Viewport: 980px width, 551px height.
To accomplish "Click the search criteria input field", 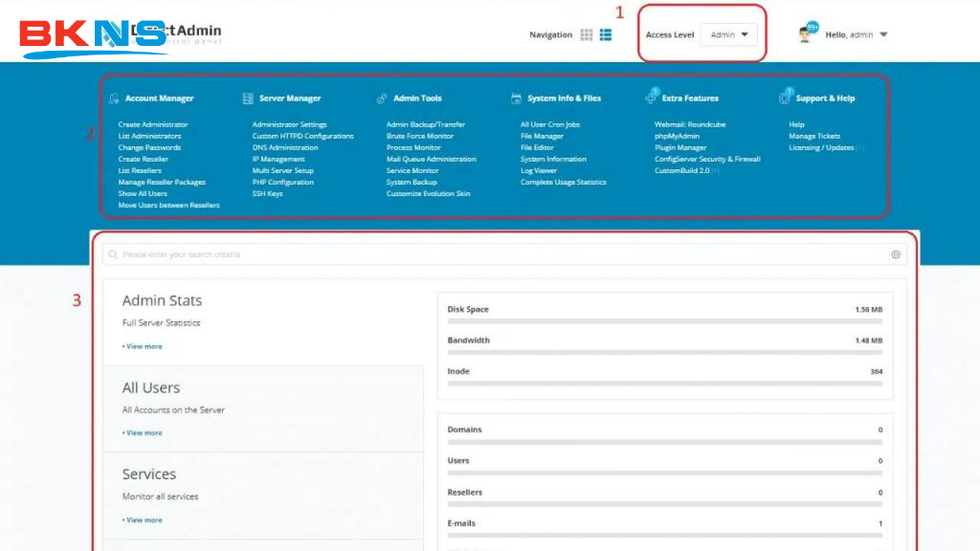I will [x=383, y=254].
